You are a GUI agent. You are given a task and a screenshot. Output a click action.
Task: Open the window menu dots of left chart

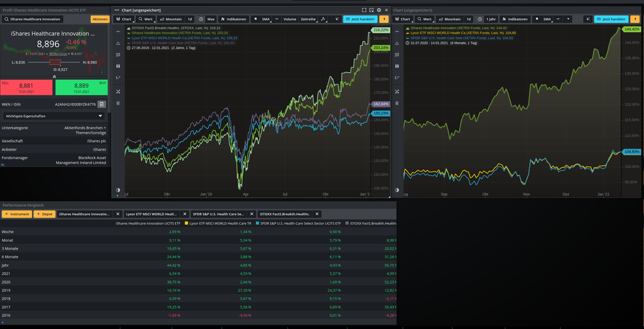117,10
